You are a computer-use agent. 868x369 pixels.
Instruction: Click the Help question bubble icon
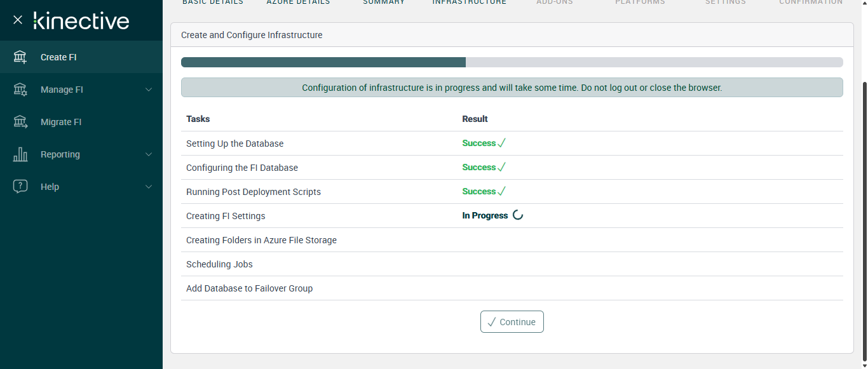point(20,187)
